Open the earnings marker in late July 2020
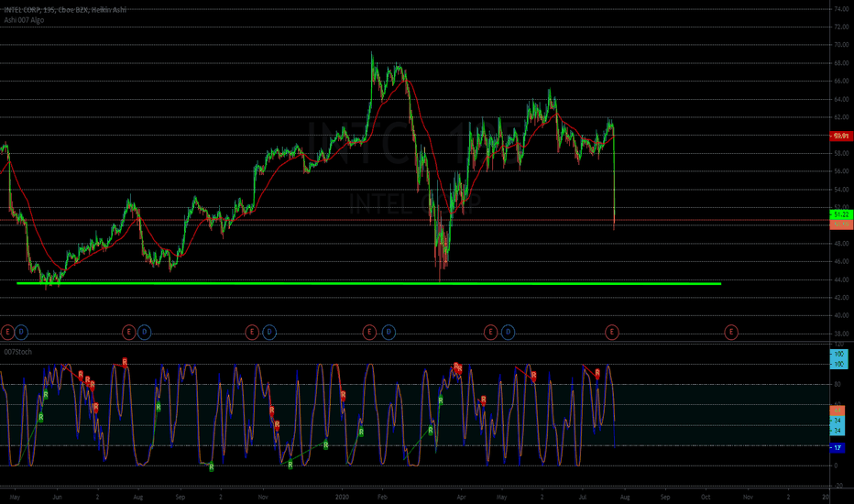This screenshot has width=854, height=504. pos(611,332)
